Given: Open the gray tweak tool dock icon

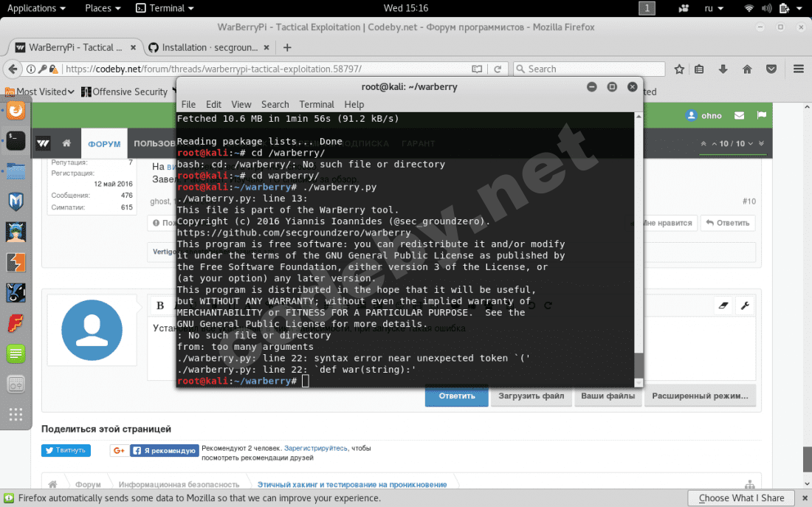Looking at the screenshot, I should click(16, 384).
